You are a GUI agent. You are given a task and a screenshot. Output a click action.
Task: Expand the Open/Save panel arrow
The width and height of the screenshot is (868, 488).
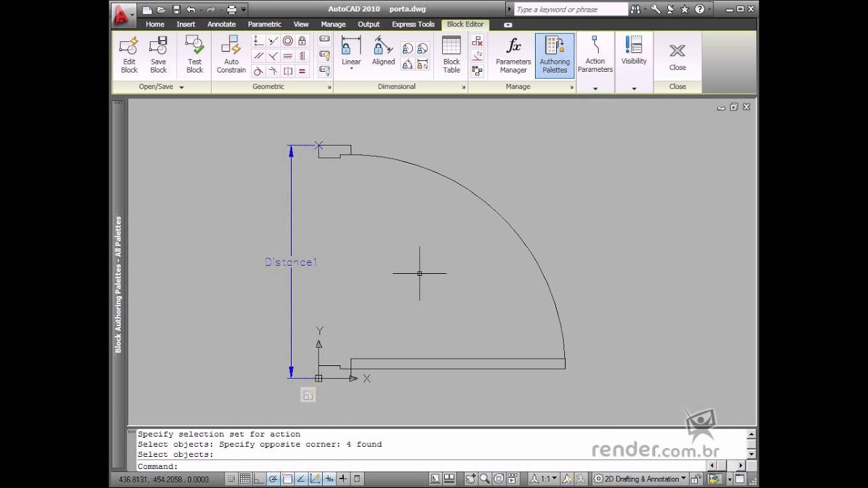pos(182,87)
